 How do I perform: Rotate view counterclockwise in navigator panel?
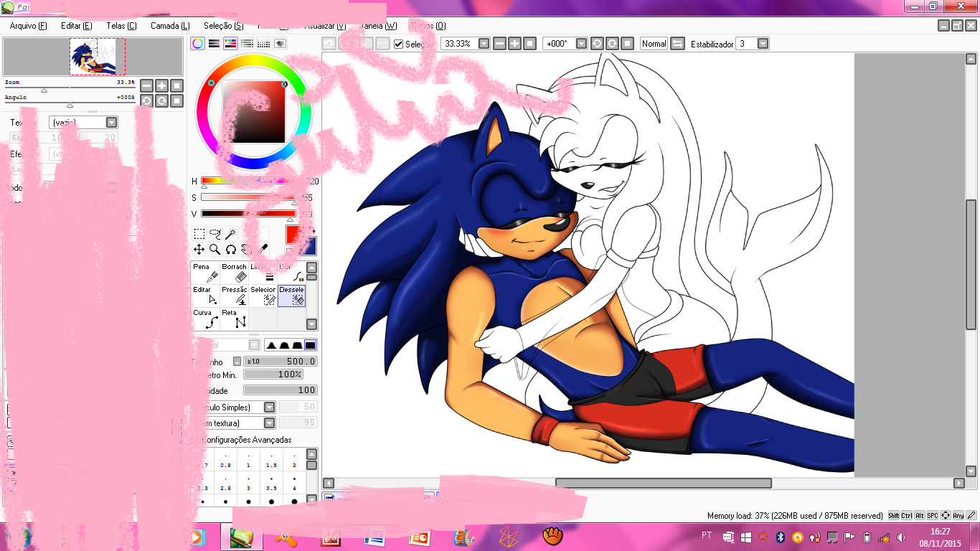tap(146, 100)
